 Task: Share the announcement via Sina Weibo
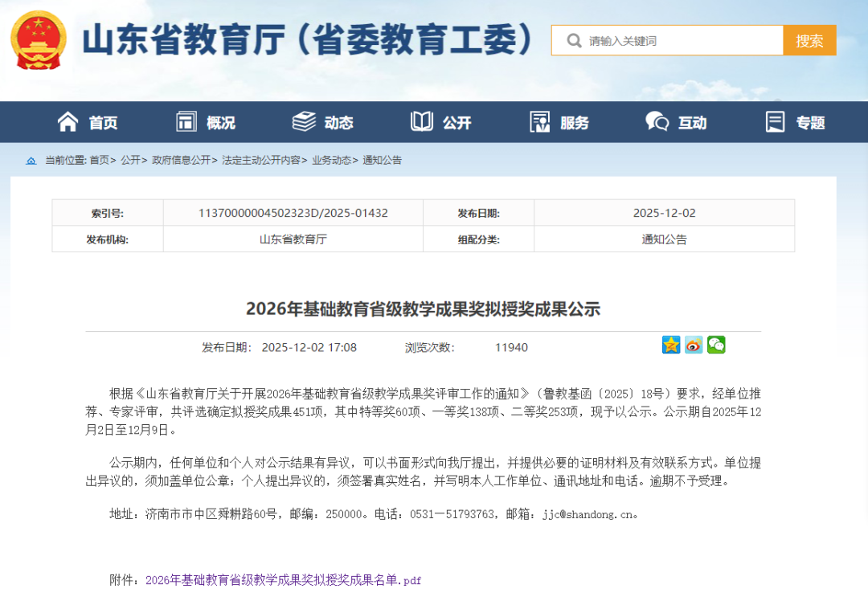(x=693, y=345)
